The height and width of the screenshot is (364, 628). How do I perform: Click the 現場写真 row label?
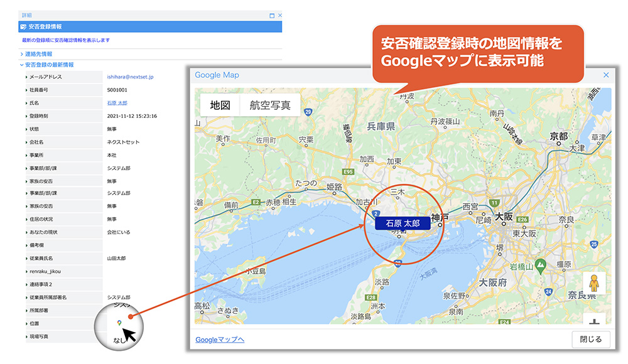[x=38, y=336]
